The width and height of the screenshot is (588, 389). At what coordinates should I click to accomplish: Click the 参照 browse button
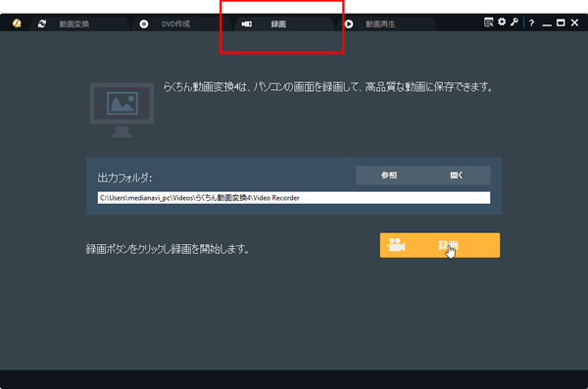pos(389,175)
